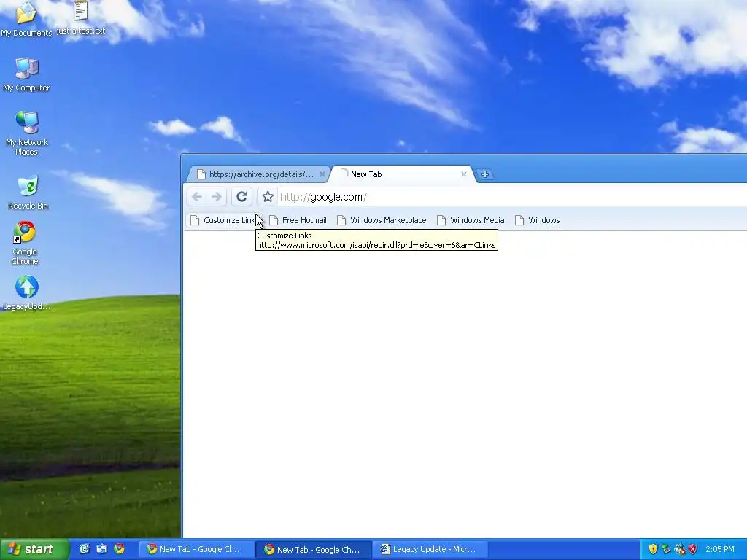Open the Free Hotmail bookmark
Viewport: 747px width, 560px height.
[298, 220]
